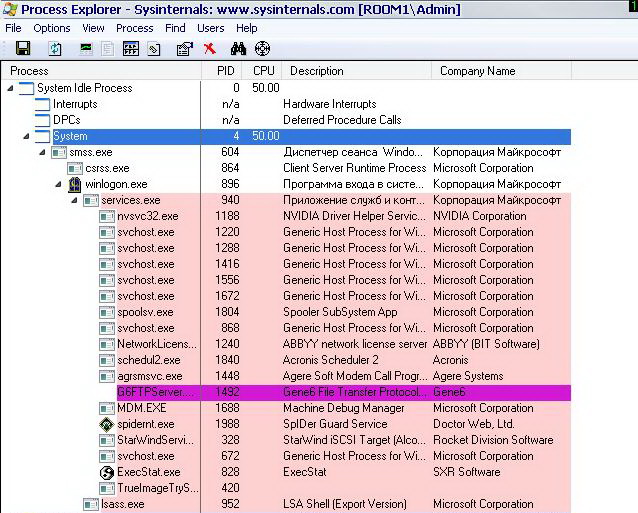The height and width of the screenshot is (513, 638).
Task: Click the 'SXR Software' company cell
Action: [467, 472]
